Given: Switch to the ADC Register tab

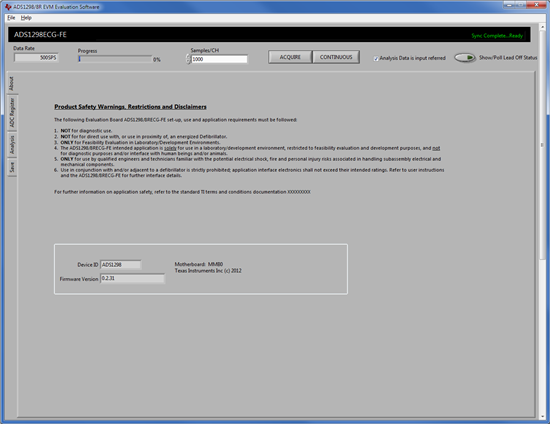Looking at the screenshot, I should (12, 113).
